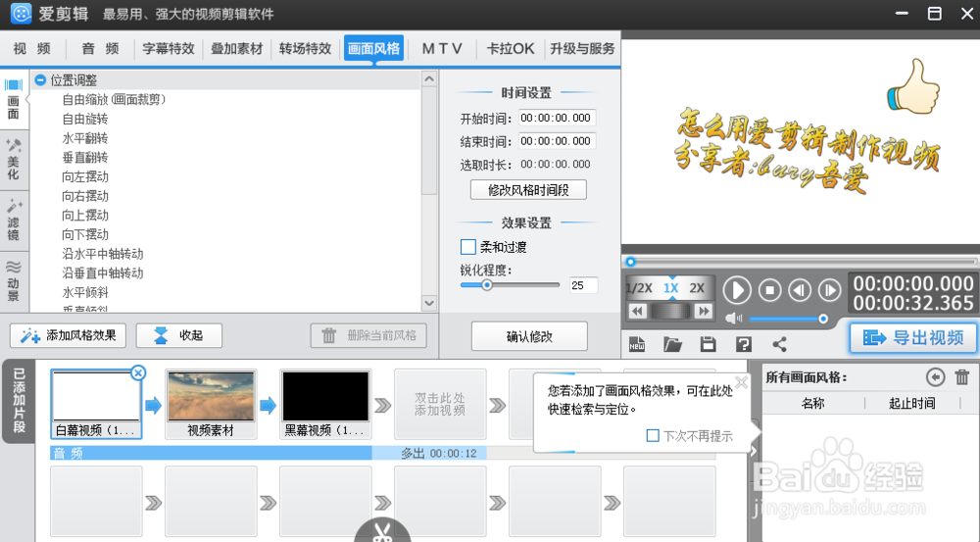
Task: Click the rewind double-arrow button
Action: coord(638,312)
